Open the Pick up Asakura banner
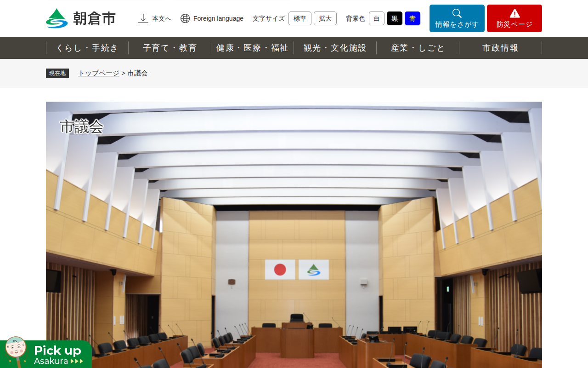 click(46, 353)
